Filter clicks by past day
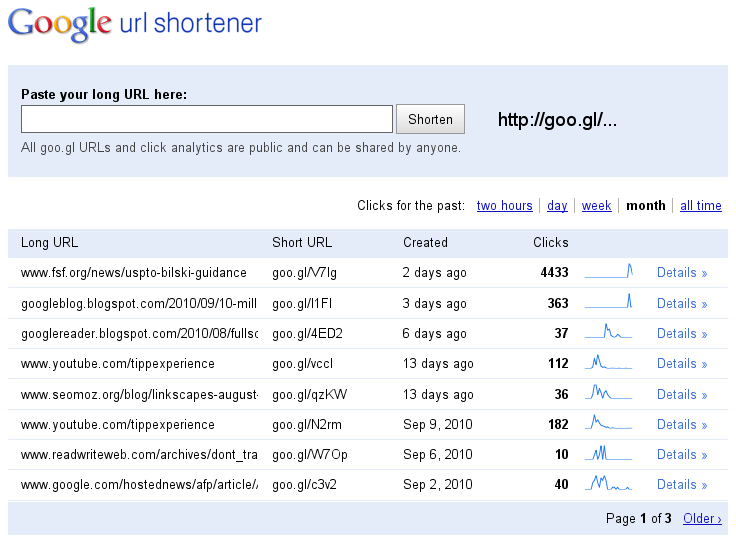This screenshot has width=736, height=544. click(x=557, y=206)
